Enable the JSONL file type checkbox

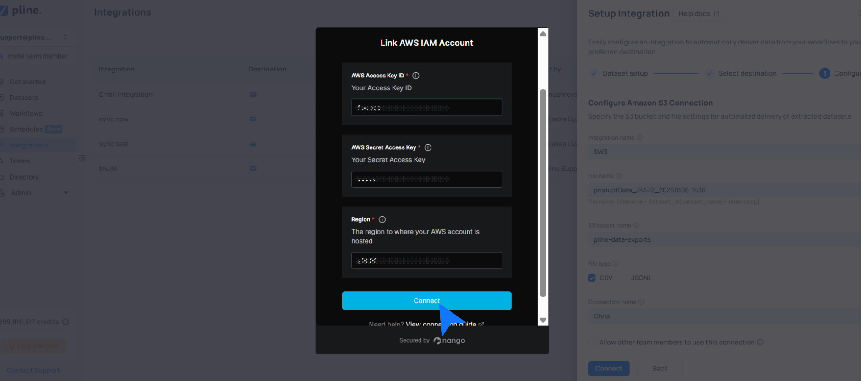[x=623, y=278]
